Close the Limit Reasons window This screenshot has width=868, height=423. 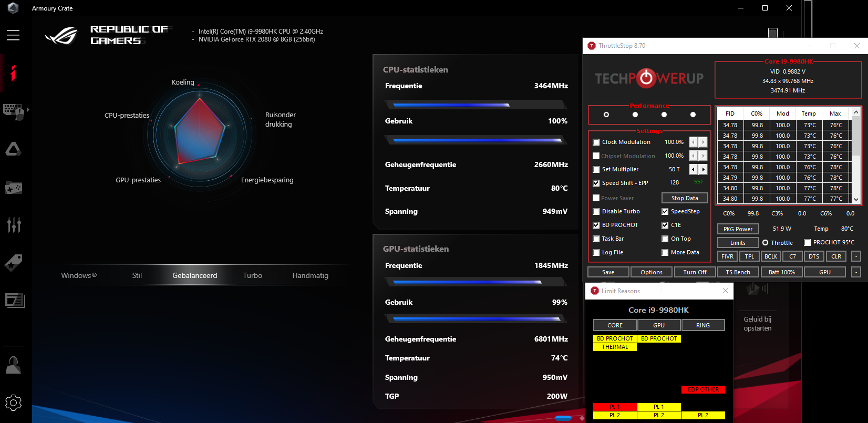coord(726,291)
